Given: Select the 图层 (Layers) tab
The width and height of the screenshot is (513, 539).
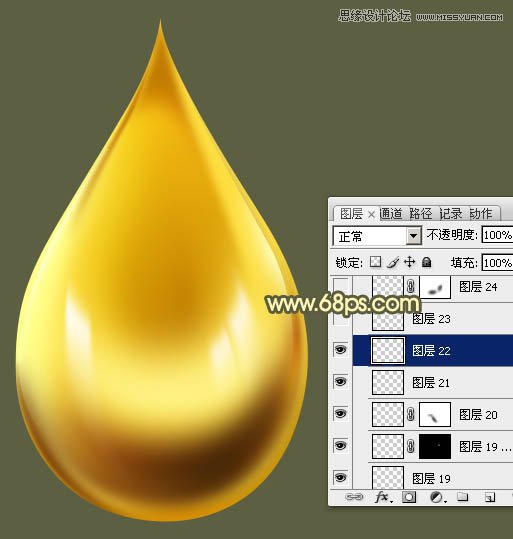Looking at the screenshot, I should pos(351,214).
